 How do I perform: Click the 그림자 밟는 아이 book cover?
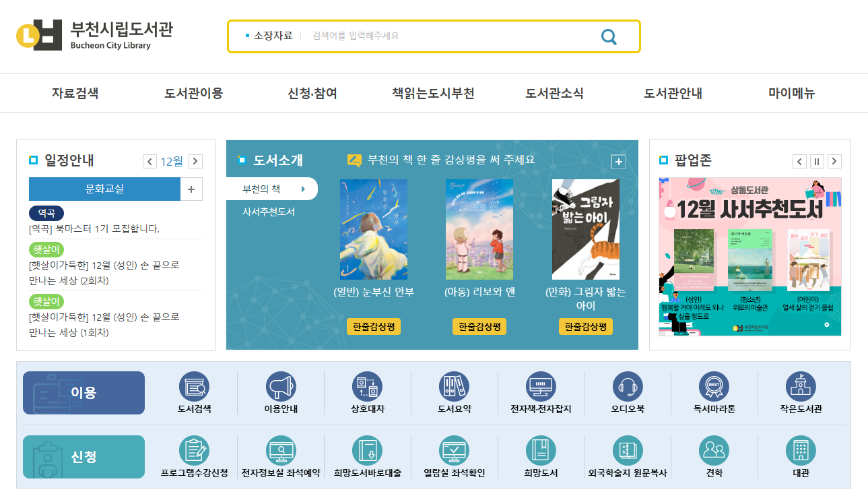[585, 229]
